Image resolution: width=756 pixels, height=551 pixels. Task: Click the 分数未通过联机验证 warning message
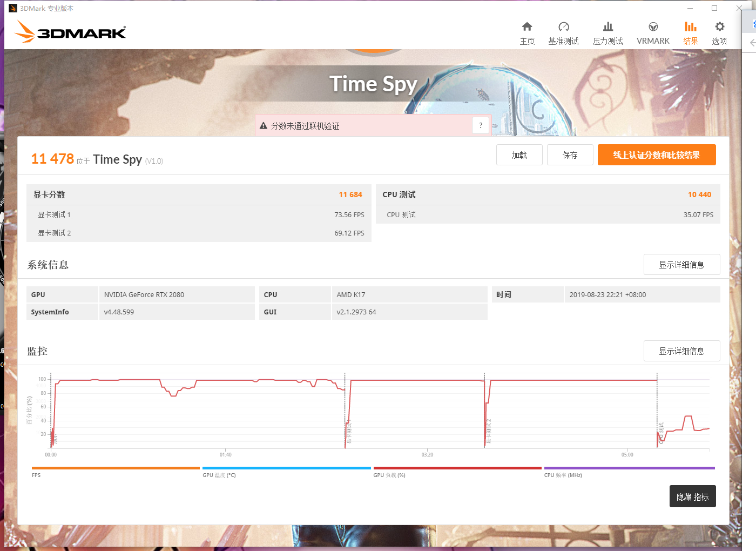(305, 126)
